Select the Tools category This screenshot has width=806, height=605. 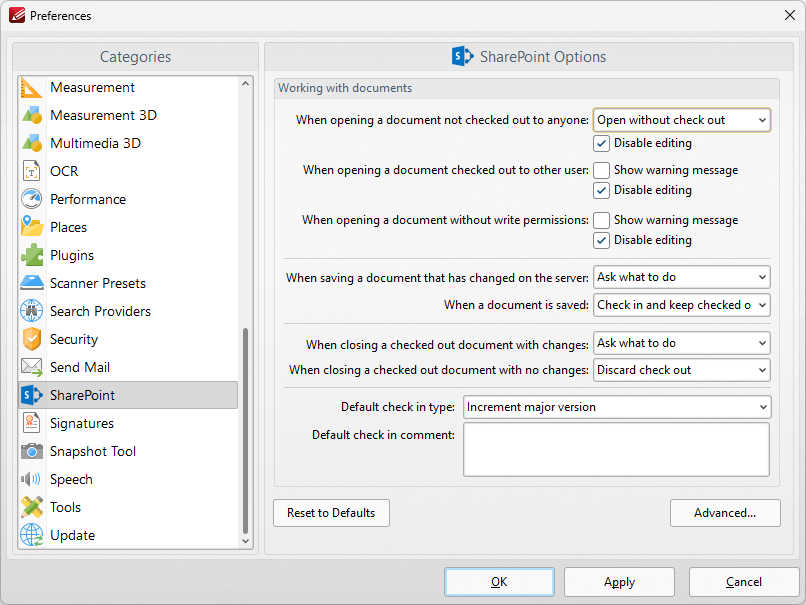coord(129,507)
